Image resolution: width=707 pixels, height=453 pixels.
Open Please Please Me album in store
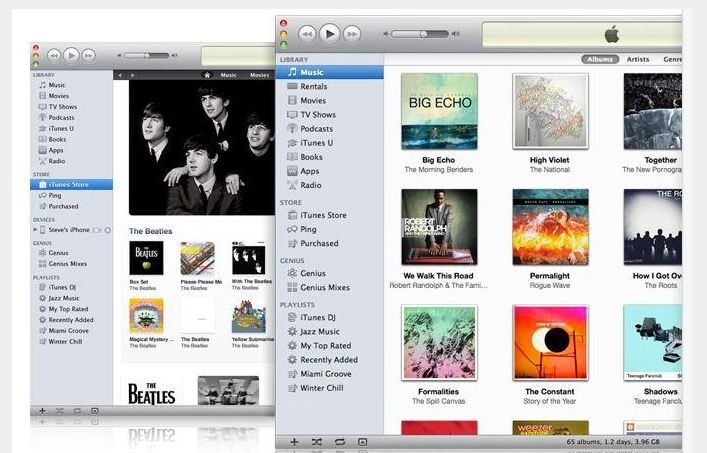[197, 258]
